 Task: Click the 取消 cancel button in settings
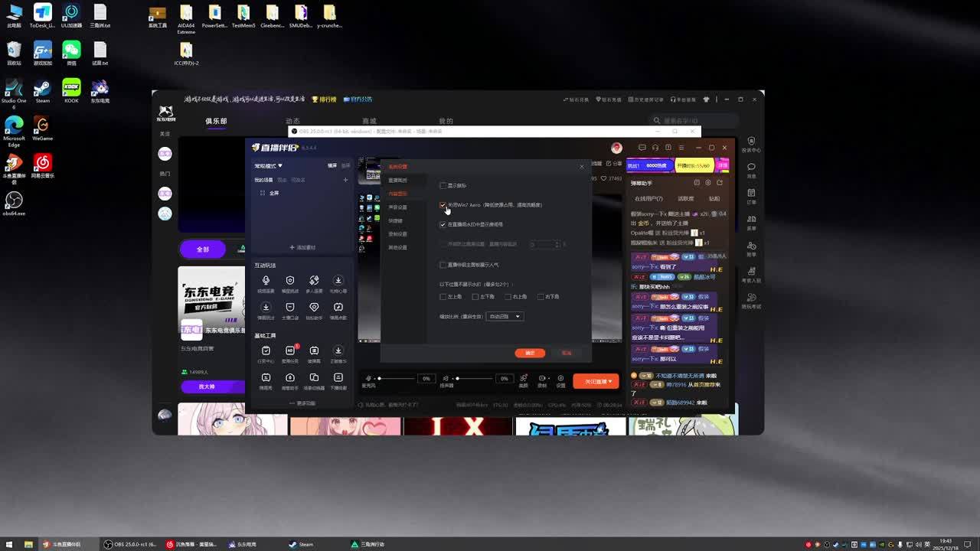click(x=567, y=353)
